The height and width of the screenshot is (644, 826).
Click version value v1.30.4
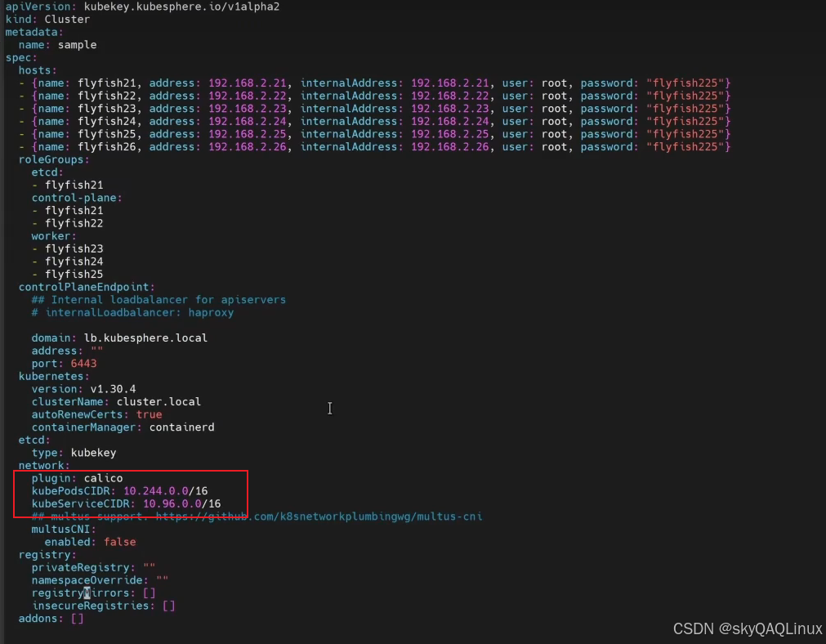pyautogui.click(x=114, y=389)
